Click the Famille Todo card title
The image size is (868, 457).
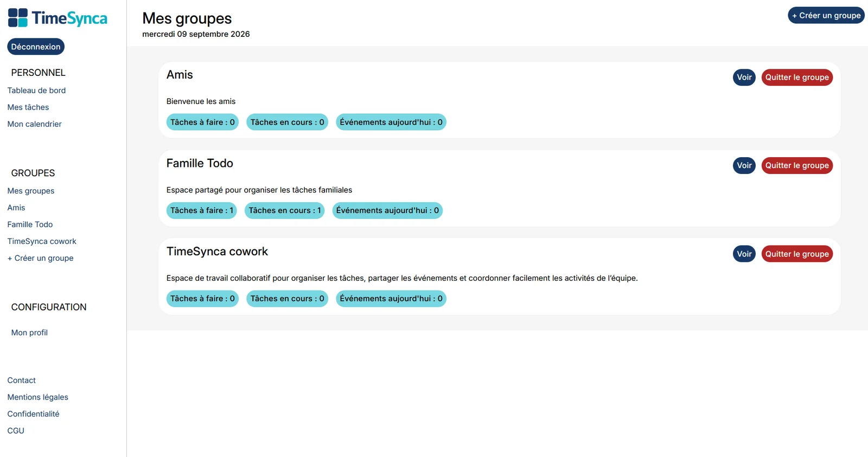coord(200,163)
